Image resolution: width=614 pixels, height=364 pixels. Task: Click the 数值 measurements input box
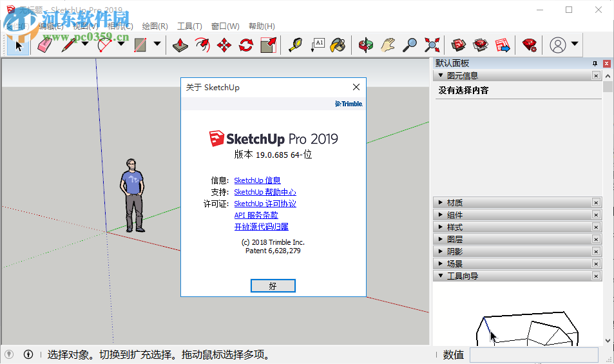click(534, 355)
